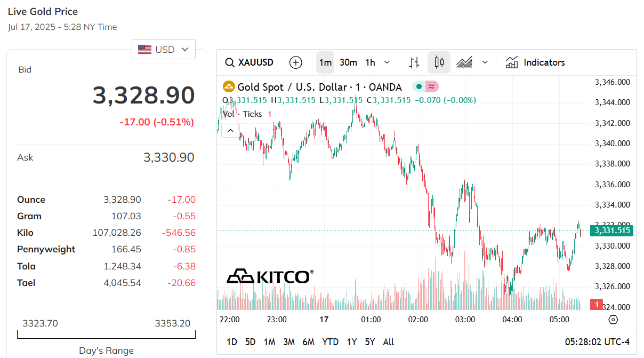Click the current price label 3,331.515

click(x=613, y=230)
